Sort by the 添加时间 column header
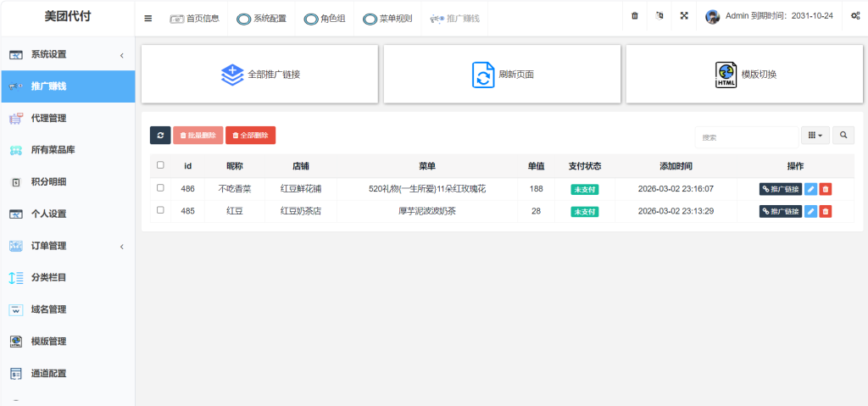This screenshot has width=868, height=406. click(676, 165)
